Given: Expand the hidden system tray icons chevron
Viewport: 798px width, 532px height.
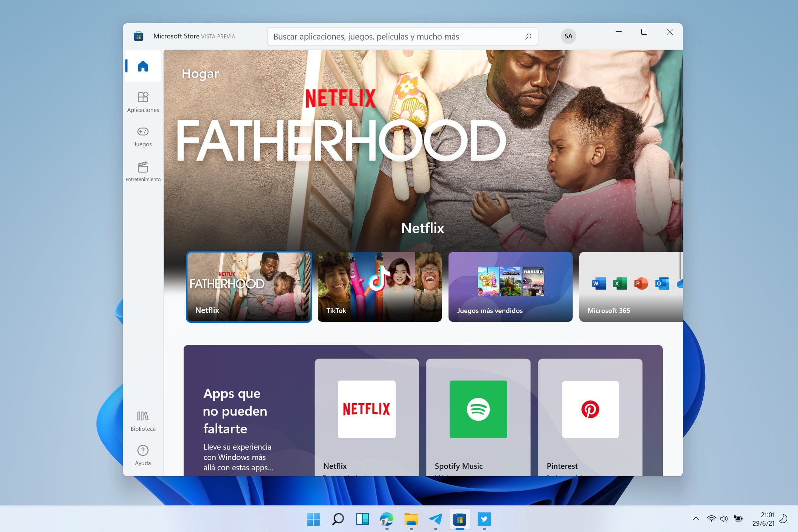Looking at the screenshot, I should [696, 519].
